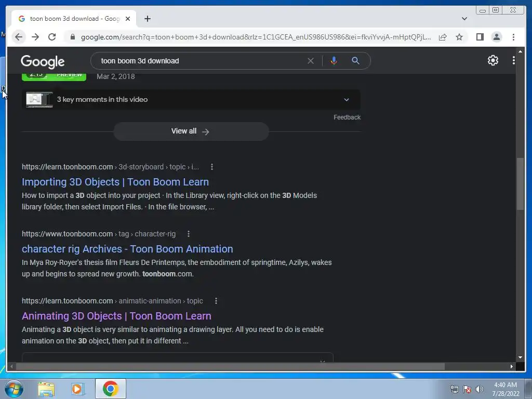Open Importing 3D Objects | Toon Boom Learn
This screenshot has width=532, height=399.
115,182
